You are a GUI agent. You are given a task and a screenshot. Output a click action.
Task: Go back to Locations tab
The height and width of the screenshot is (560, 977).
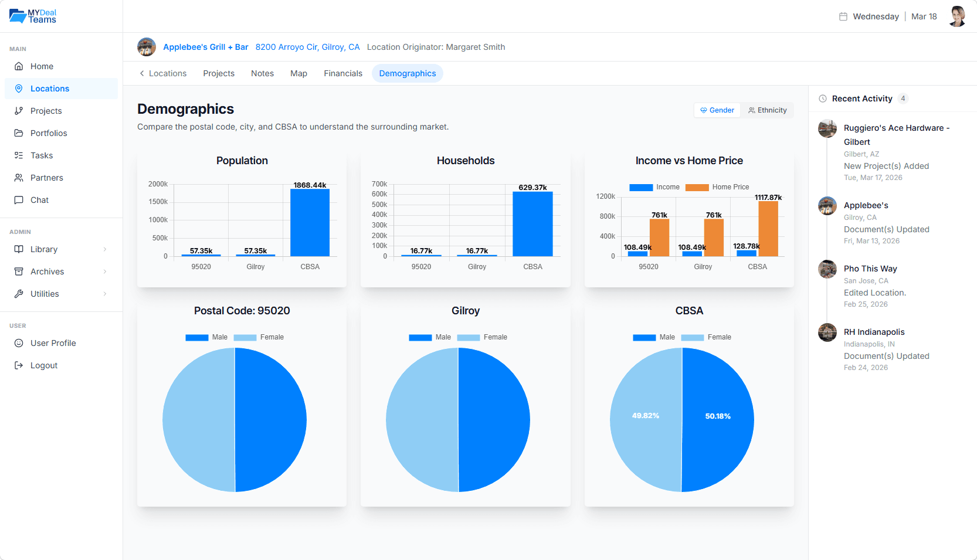click(163, 73)
